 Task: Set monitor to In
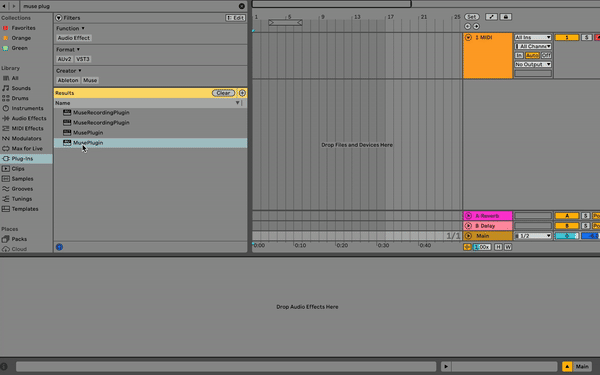pos(518,55)
